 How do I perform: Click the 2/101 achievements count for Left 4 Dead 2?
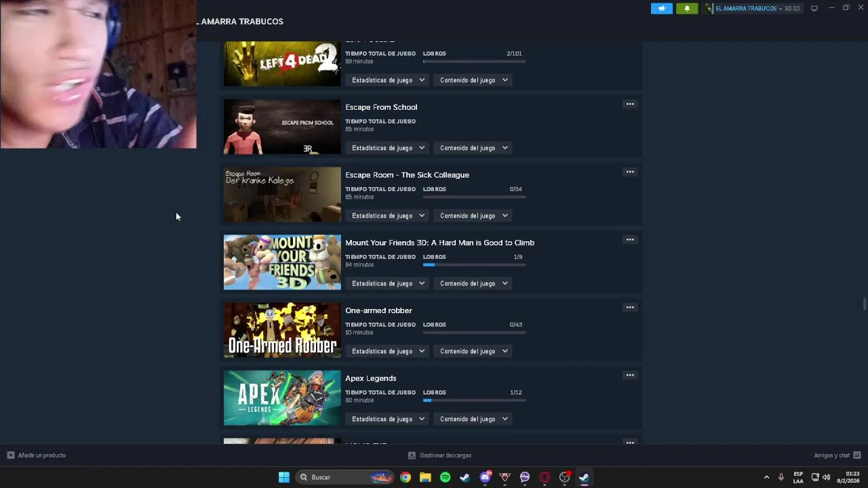point(514,54)
